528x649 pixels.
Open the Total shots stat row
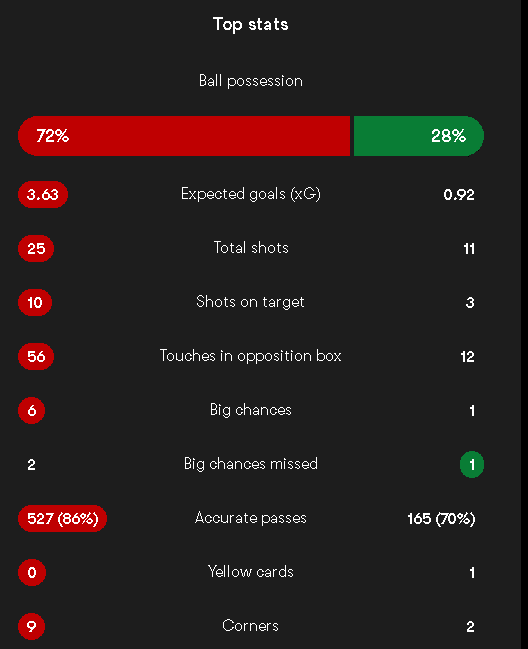point(251,248)
